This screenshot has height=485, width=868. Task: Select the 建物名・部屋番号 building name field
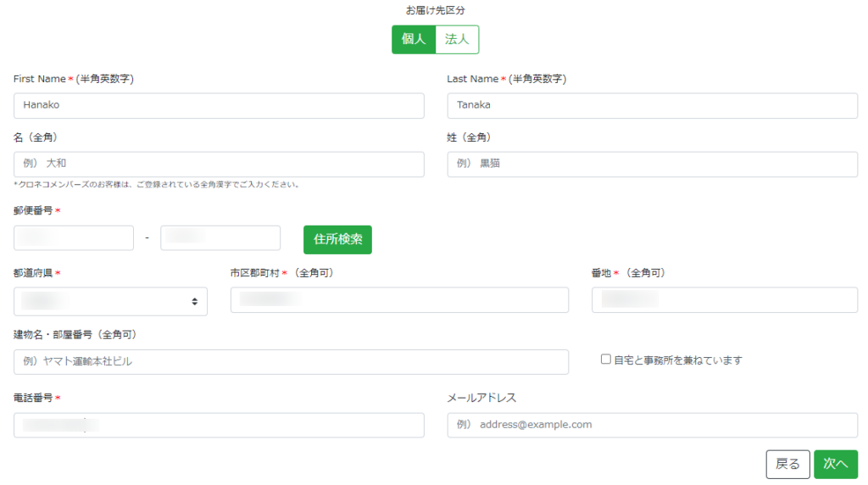pos(291,361)
